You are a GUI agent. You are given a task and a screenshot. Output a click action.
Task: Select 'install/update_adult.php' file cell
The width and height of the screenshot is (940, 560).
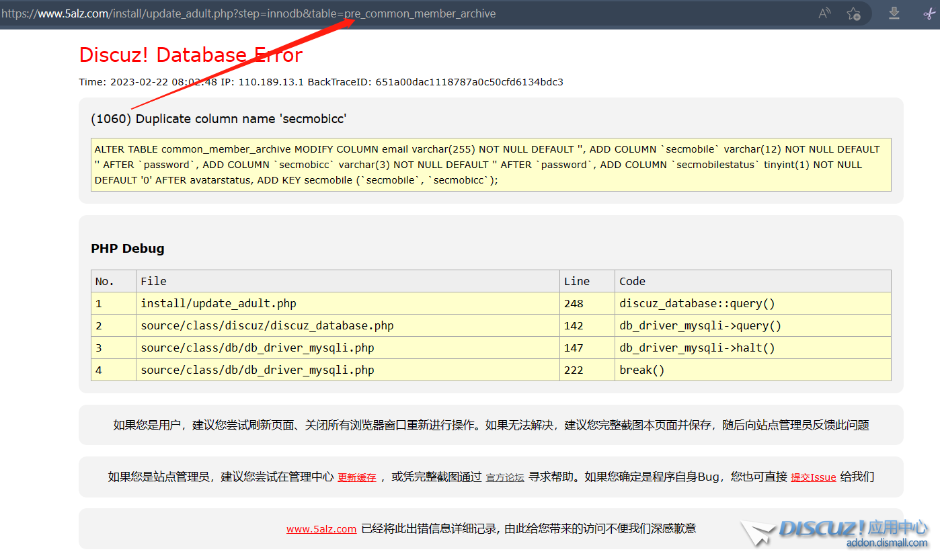(348, 303)
